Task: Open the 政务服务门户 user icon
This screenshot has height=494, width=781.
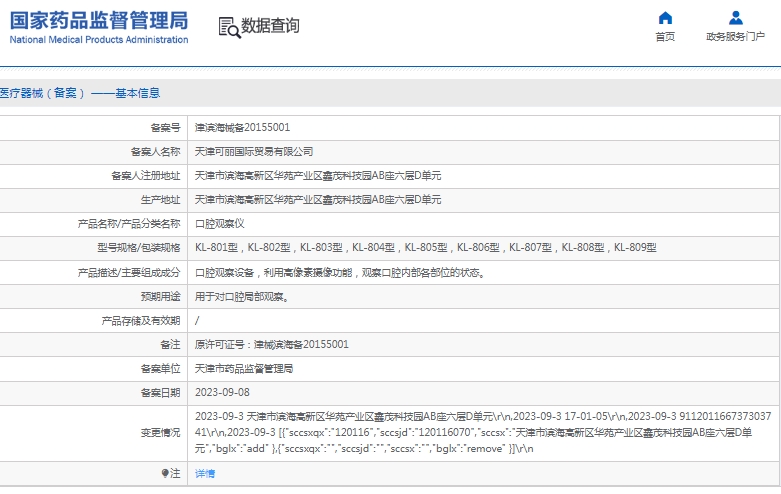Action: point(736,18)
